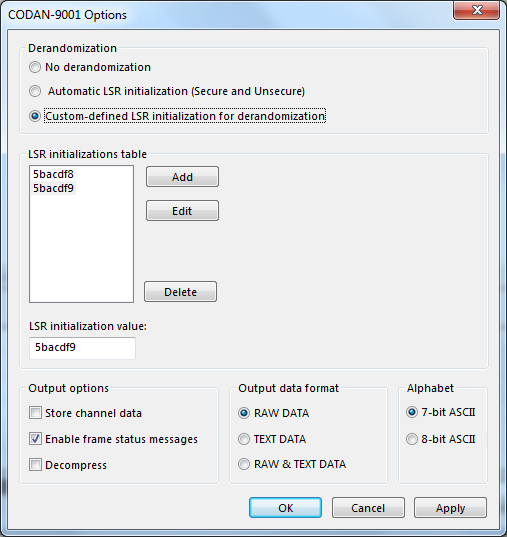The width and height of the screenshot is (507, 537).
Task: Cancel the CODAN-9001 Options dialog
Action: (x=368, y=508)
